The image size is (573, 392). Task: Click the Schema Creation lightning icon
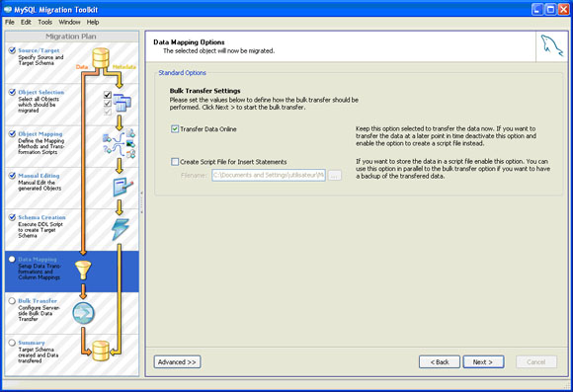pyautogui.click(x=121, y=229)
